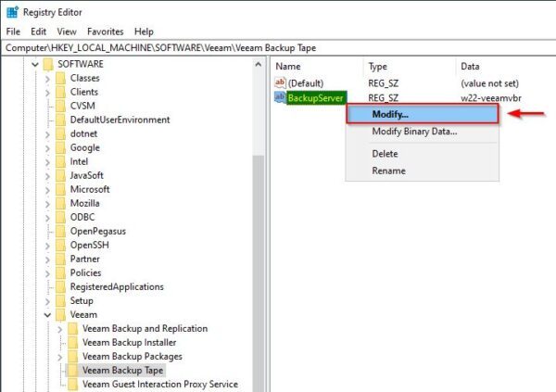Select the Mozilla folder icon
556x392 pixels.
click(60, 203)
